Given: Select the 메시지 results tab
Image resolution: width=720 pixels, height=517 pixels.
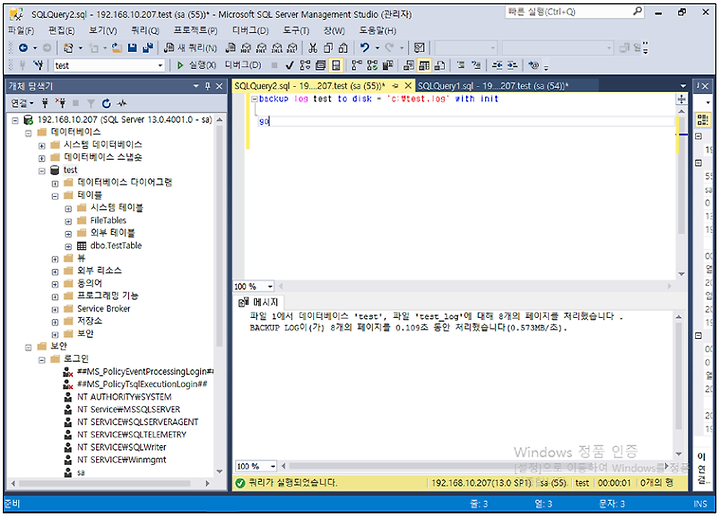Looking at the screenshot, I should (259, 302).
